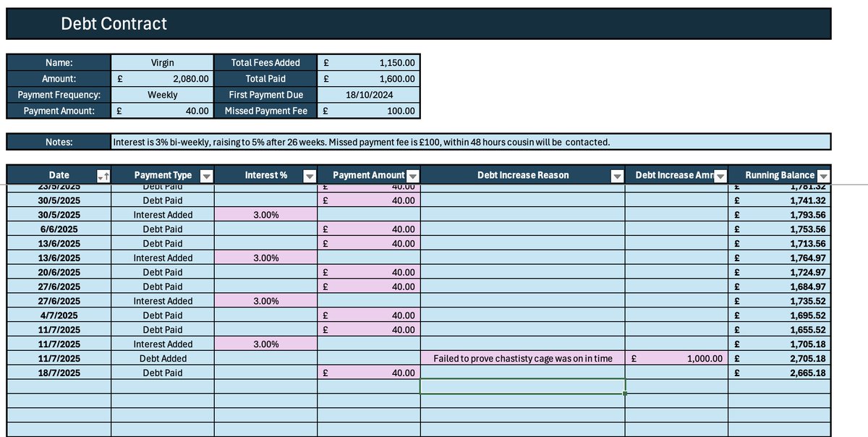Select the 'Name:' label cell
This screenshot has width=868, height=437.
pyautogui.click(x=59, y=63)
